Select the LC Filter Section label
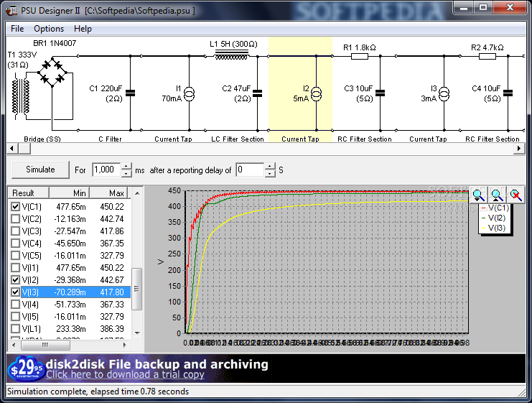The width and height of the screenshot is (532, 403). tap(238, 139)
